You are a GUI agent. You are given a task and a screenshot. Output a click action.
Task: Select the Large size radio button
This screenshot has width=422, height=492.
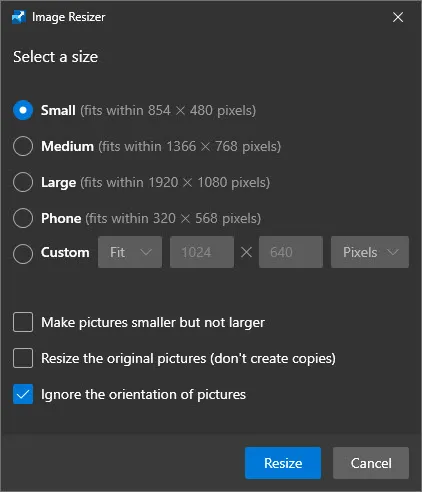click(23, 182)
